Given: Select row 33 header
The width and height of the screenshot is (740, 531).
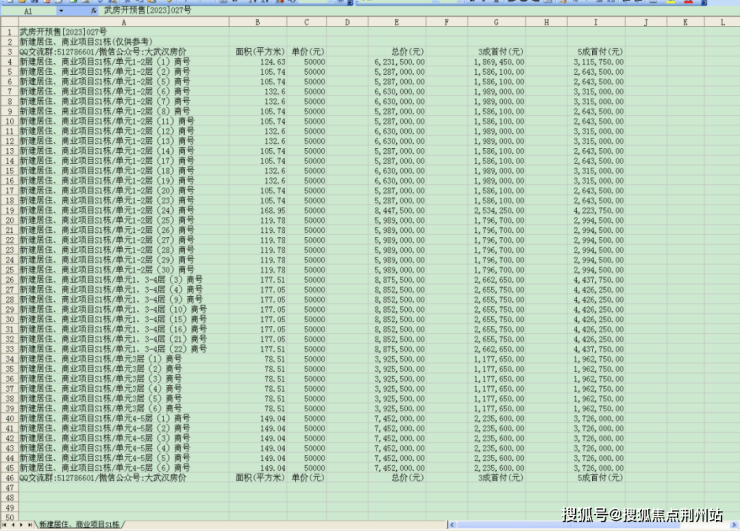Looking at the screenshot, I should (9, 349).
